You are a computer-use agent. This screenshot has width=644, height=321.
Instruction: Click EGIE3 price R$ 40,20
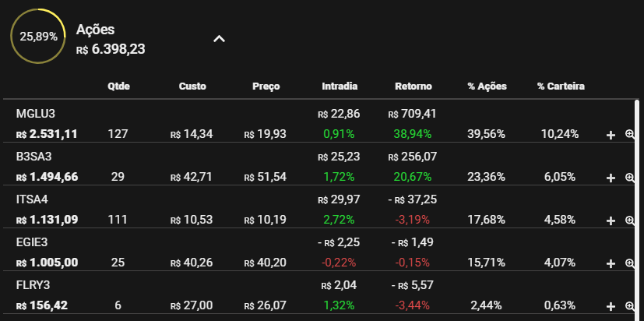[266, 263]
